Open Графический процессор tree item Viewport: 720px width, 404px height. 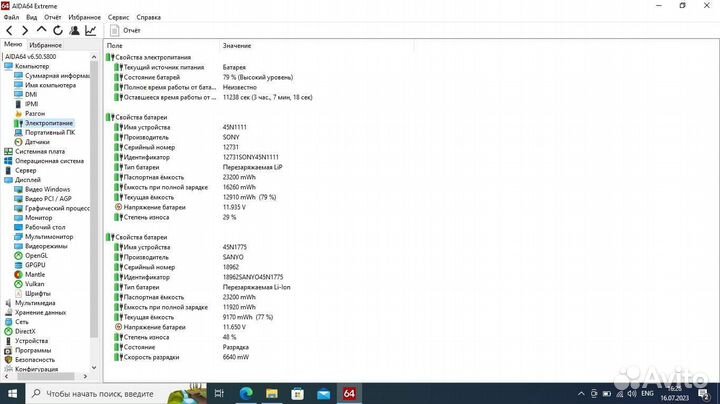click(52, 208)
